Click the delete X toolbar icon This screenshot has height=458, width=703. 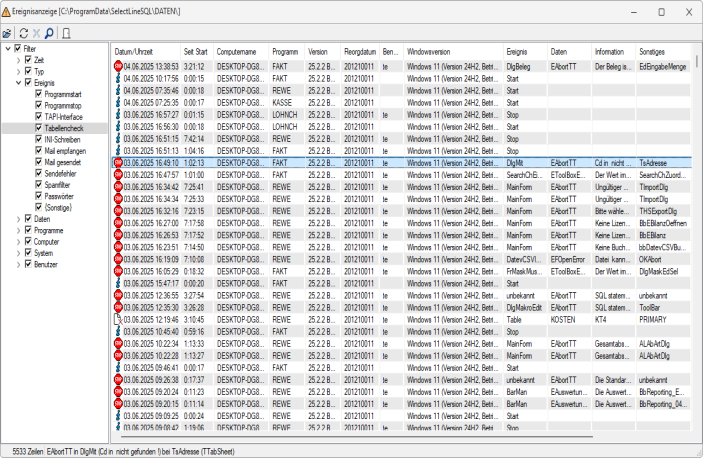[x=36, y=32]
